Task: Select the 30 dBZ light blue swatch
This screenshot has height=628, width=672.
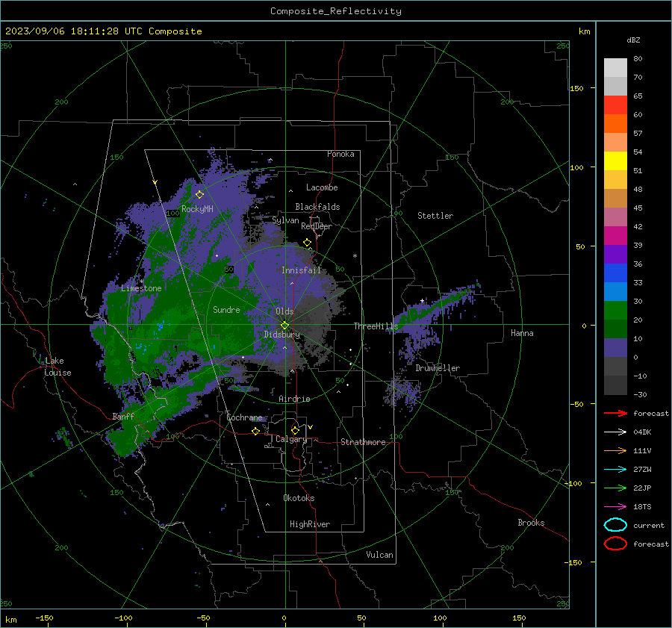Action: (615, 292)
